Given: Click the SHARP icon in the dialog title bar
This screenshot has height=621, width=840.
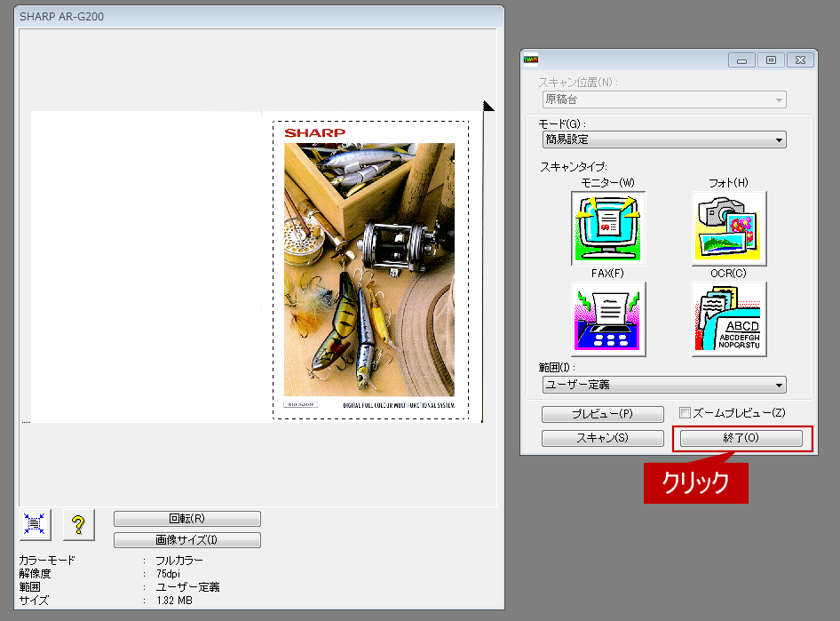Looking at the screenshot, I should click(531, 60).
